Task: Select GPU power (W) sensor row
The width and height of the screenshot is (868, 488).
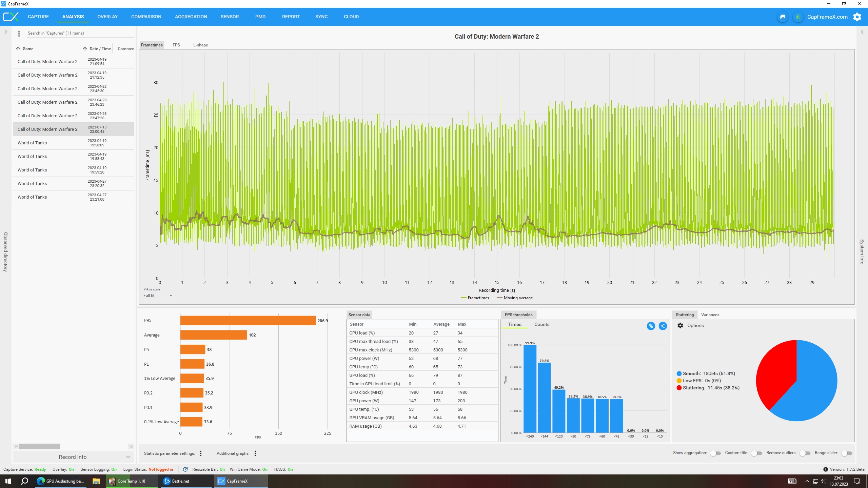Action: 422,401
